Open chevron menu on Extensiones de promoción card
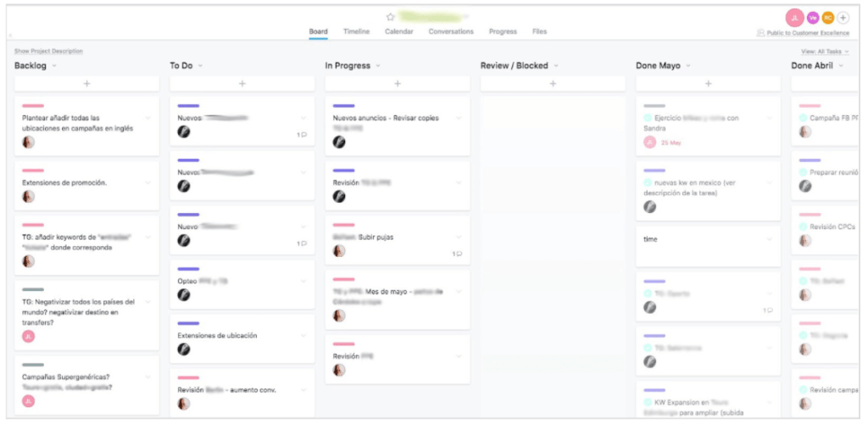868x425 pixels. 147,183
